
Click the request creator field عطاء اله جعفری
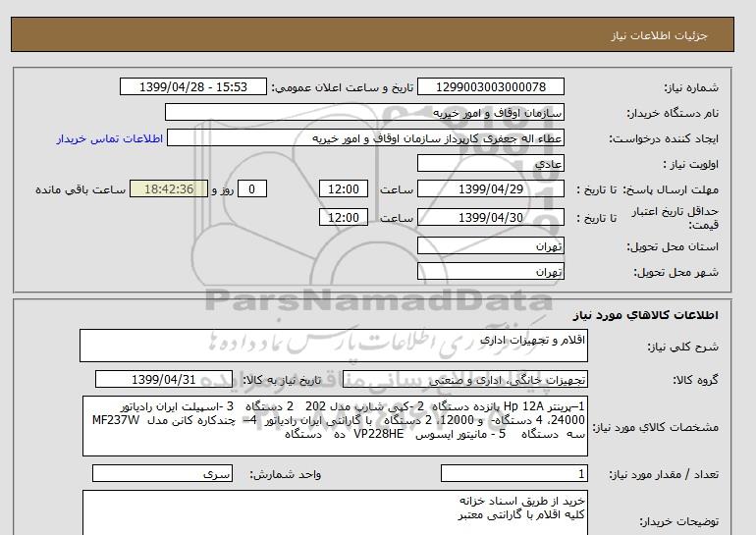(x=365, y=138)
